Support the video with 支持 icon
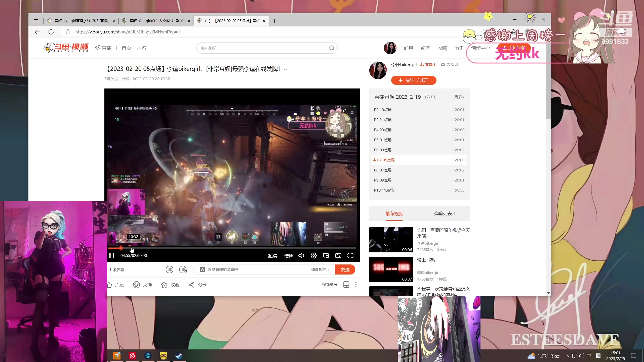The width and height of the screenshot is (644, 362). pyautogui.click(x=142, y=285)
